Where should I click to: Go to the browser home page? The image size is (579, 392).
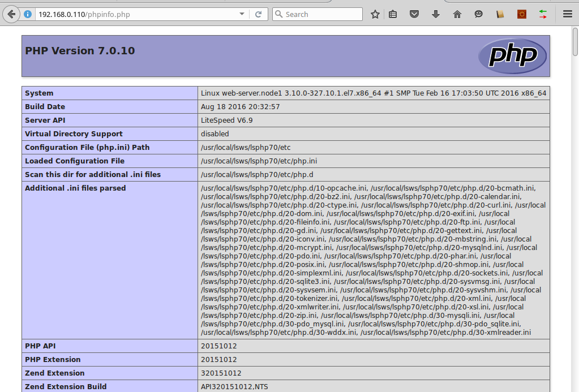point(457,14)
